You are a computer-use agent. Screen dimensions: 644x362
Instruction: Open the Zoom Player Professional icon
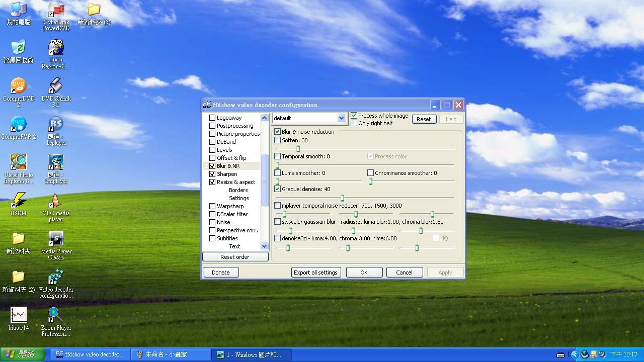pos(56,316)
